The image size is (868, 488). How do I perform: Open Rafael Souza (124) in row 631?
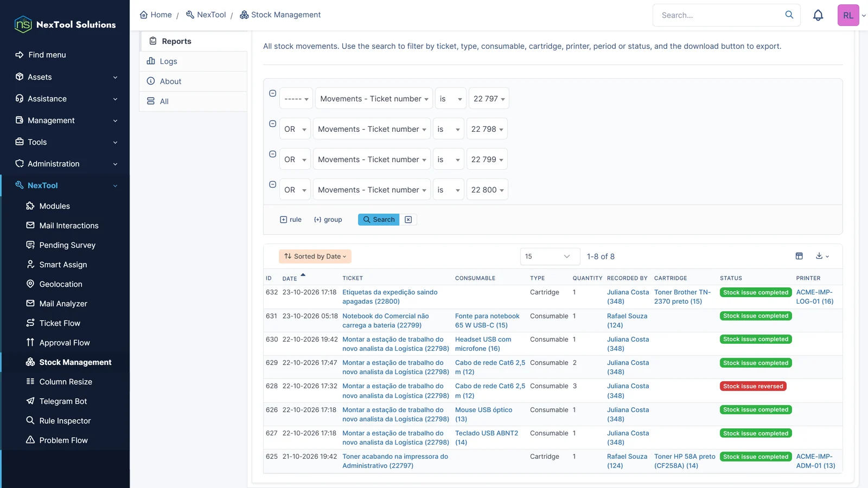pyautogui.click(x=627, y=320)
